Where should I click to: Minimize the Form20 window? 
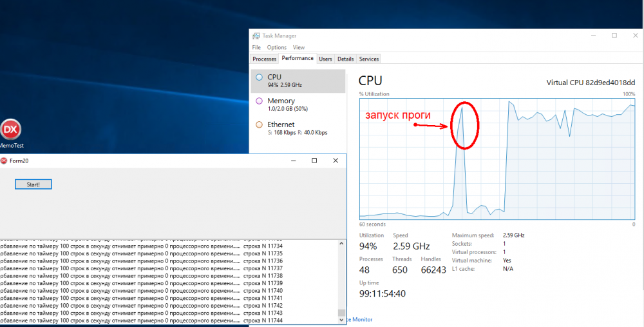(x=293, y=161)
